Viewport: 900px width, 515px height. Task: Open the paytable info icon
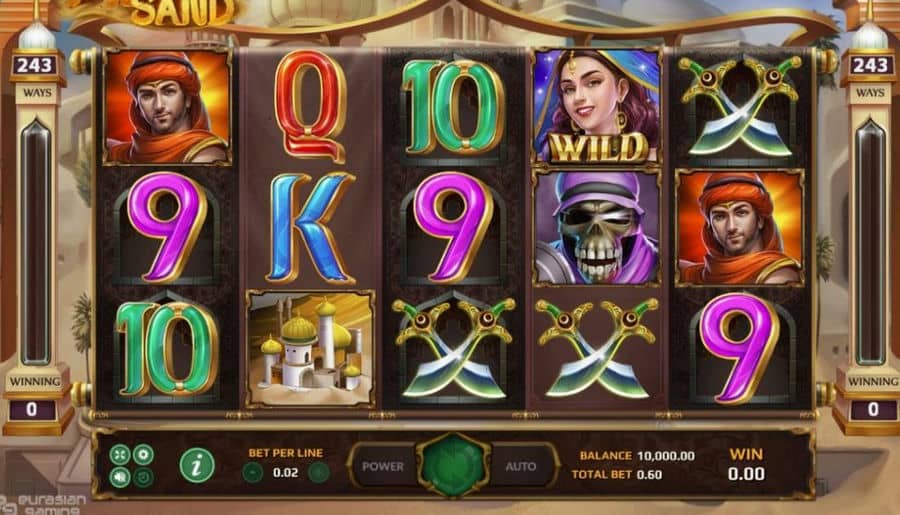point(197,465)
